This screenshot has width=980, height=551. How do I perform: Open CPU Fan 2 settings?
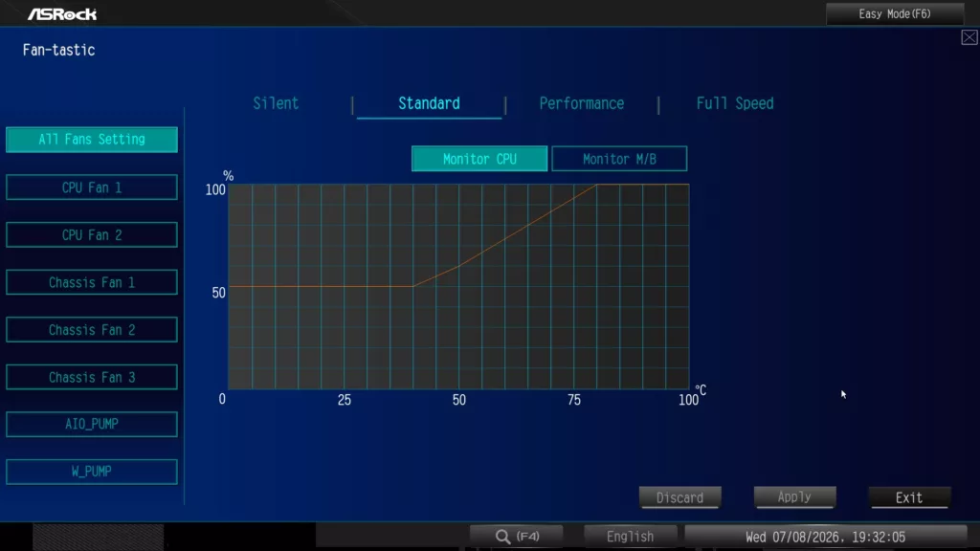92,235
